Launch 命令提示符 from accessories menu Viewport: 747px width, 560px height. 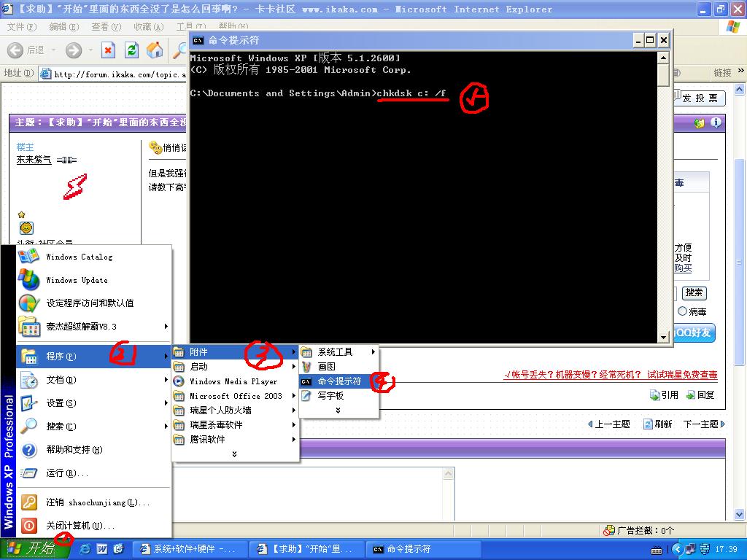pos(338,381)
